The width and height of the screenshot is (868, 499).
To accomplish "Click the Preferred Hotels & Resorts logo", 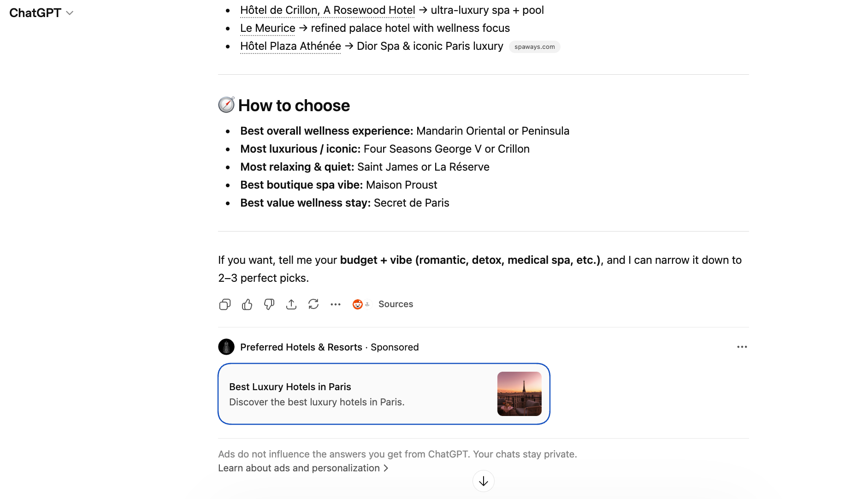I will click(226, 347).
